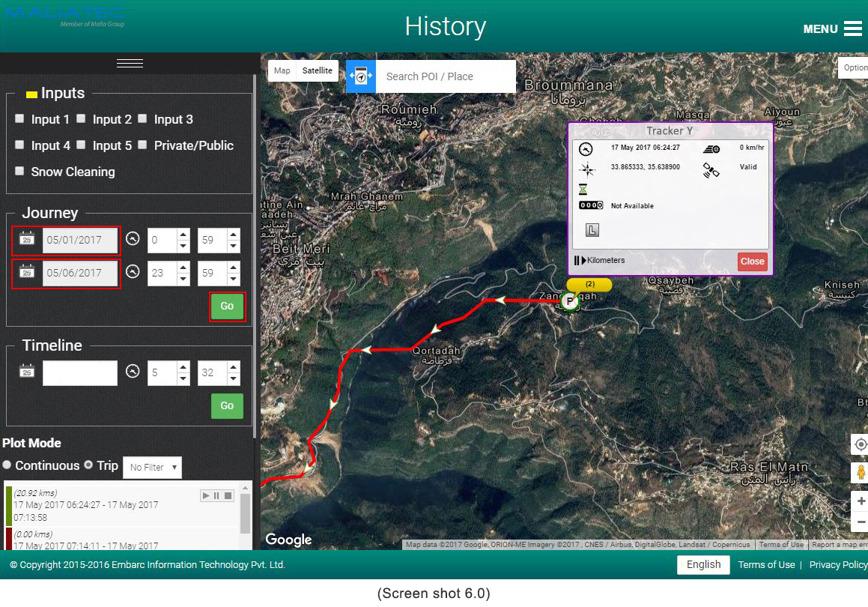Pause the 20.92 kms trip playback

216,495
